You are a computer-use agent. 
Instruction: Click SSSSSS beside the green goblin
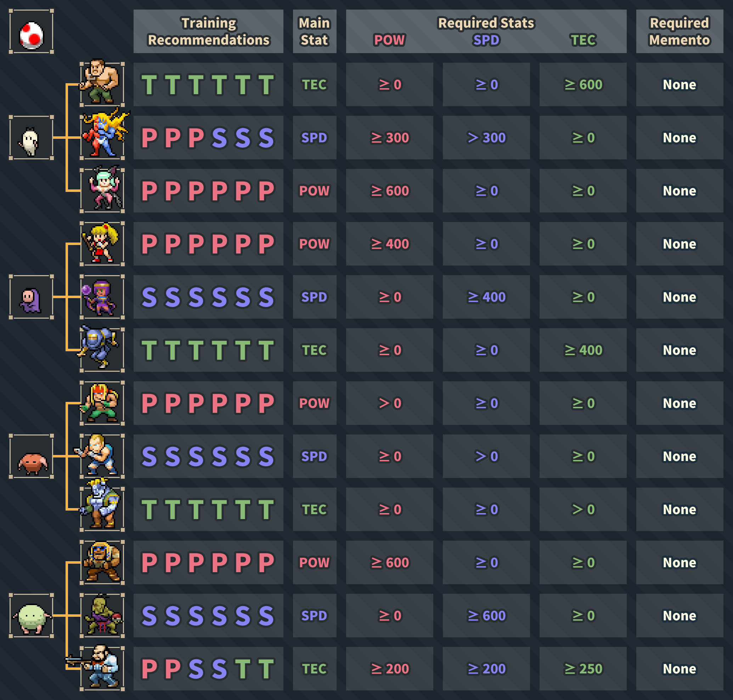[208, 616]
